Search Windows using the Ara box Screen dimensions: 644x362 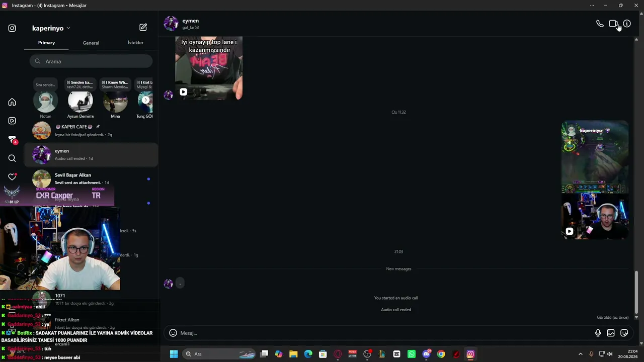(219, 354)
